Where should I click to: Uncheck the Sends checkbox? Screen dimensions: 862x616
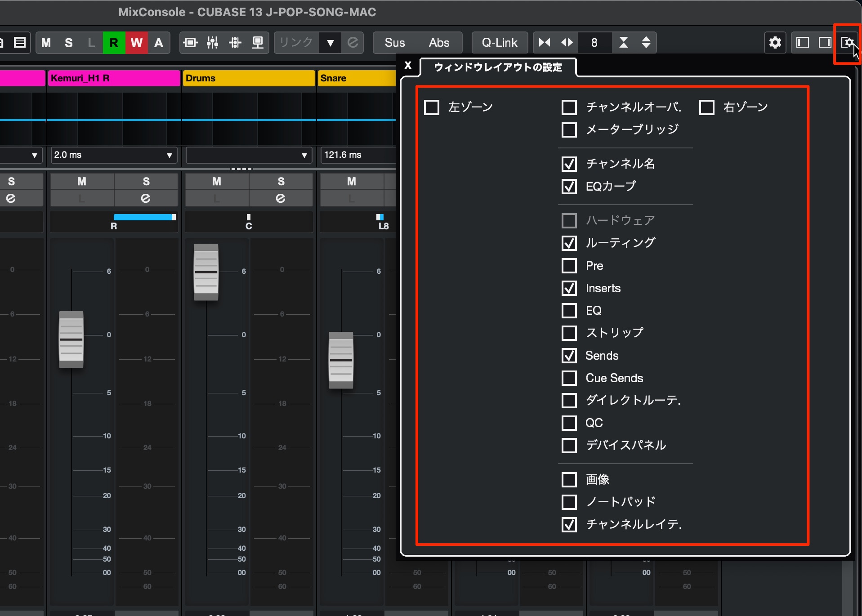click(569, 356)
